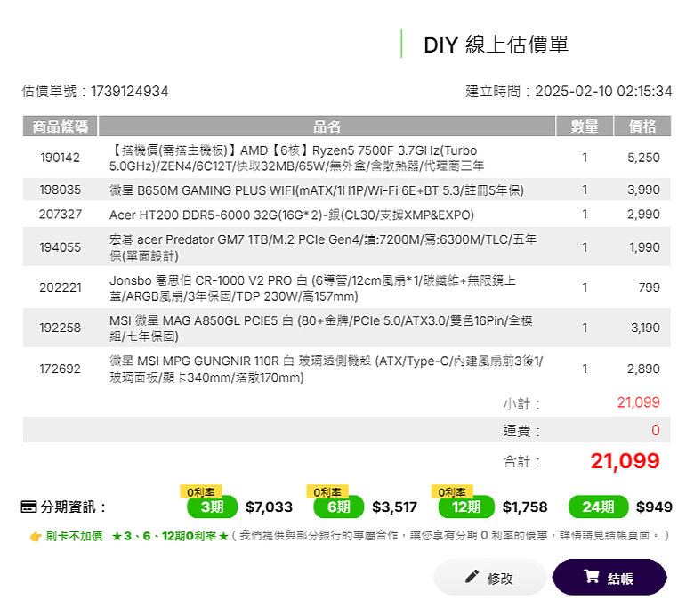Click the 建立時間 timestamp
Viewport: 694px width, 616px height.
pos(569,91)
